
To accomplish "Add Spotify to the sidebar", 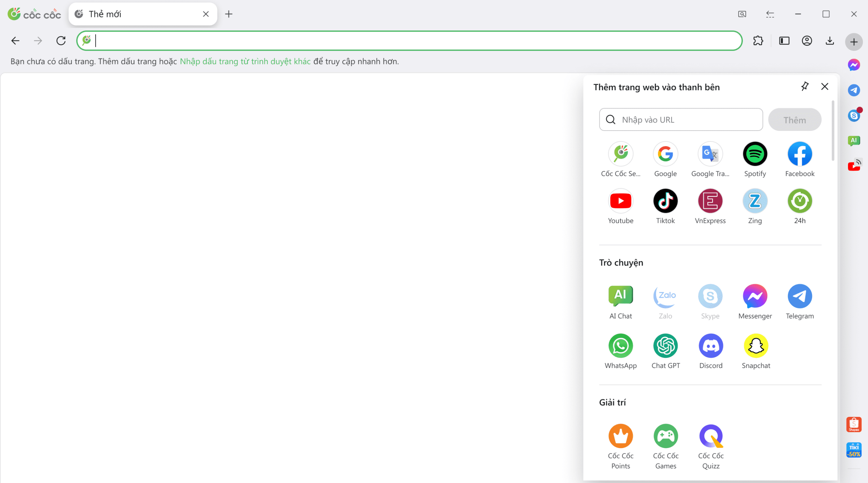I will pos(755,154).
